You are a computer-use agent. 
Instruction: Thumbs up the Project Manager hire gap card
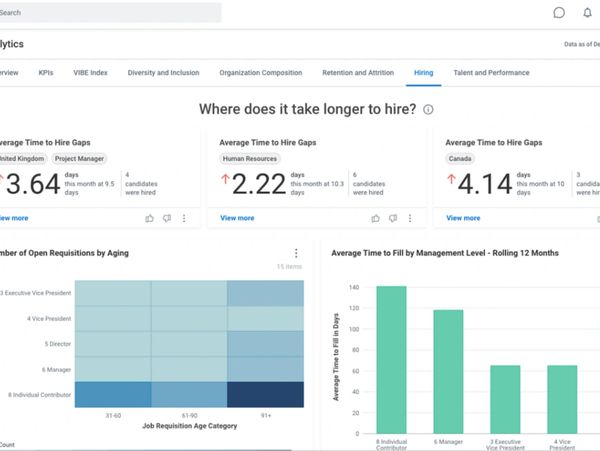pyautogui.click(x=150, y=218)
